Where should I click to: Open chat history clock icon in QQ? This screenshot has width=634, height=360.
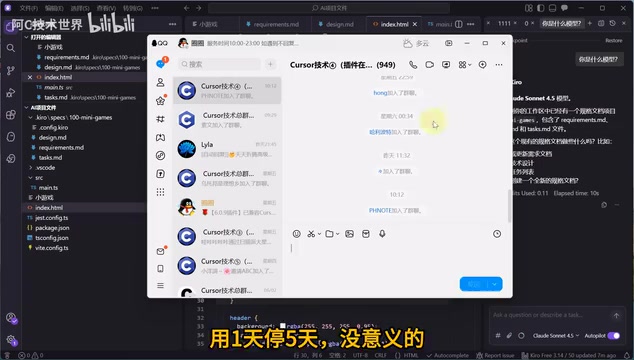pyautogui.click(x=497, y=234)
